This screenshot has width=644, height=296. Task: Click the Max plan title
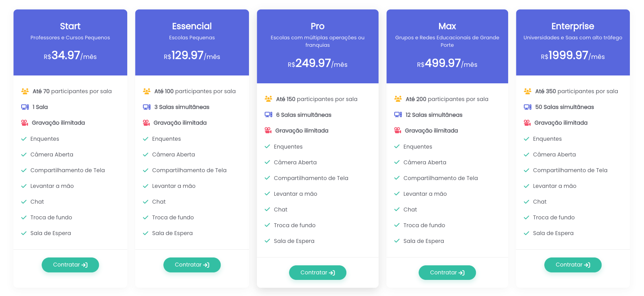coord(447,26)
